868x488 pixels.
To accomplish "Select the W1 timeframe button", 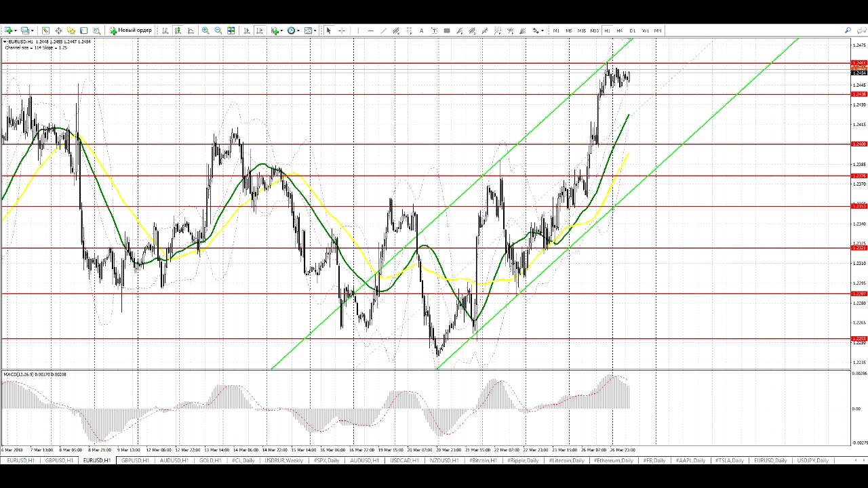I will (646, 30).
